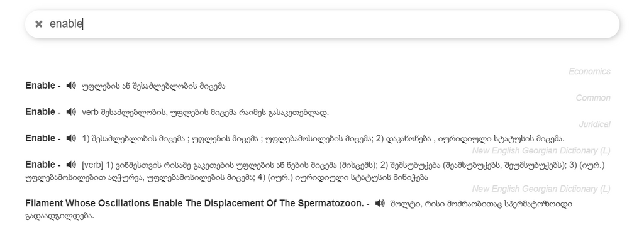Viewport: 644px width, 232px height.
Task: Open the Economics dictionary label
Action: pyautogui.click(x=589, y=72)
